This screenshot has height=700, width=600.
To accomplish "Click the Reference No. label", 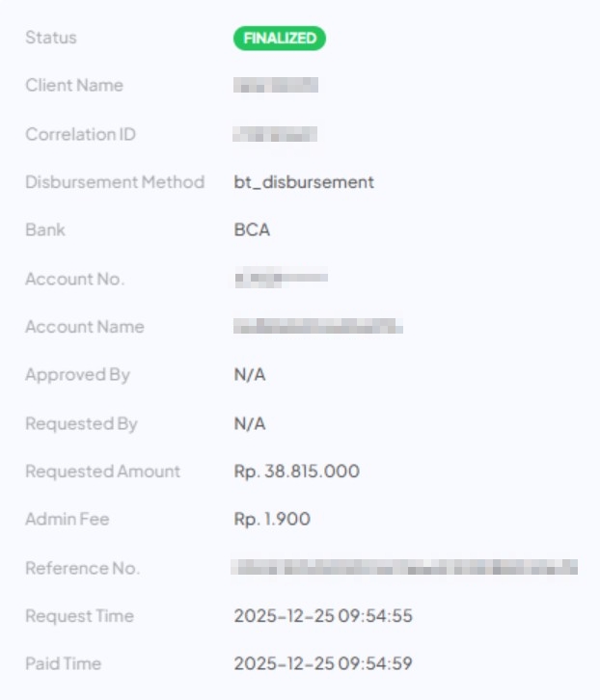I will click(x=82, y=568).
